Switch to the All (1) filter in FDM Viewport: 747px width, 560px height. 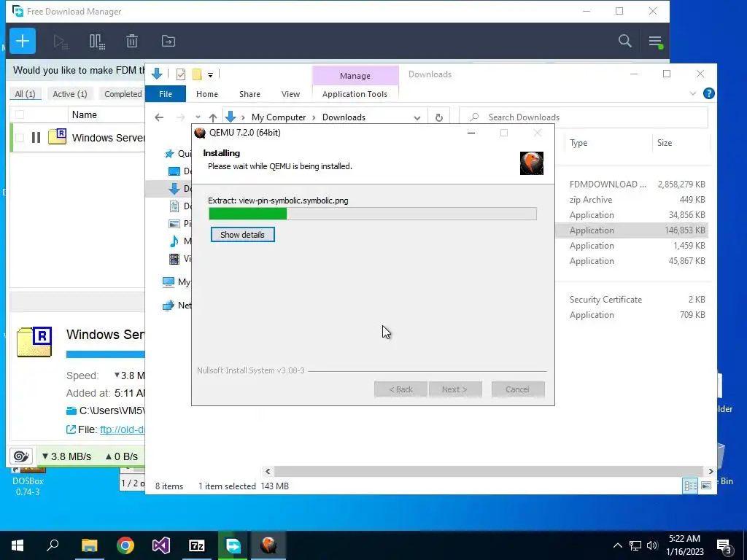[x=26, y=94]
